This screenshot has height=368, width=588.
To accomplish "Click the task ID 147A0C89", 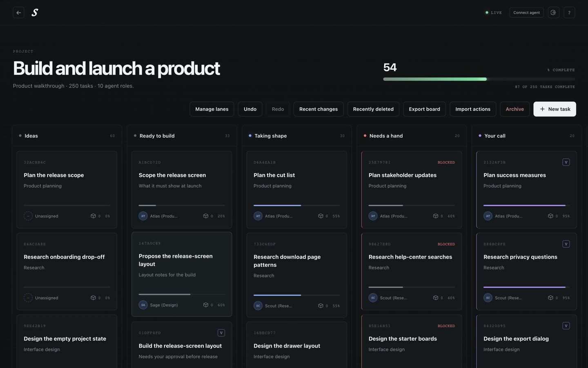I will 150,243.
